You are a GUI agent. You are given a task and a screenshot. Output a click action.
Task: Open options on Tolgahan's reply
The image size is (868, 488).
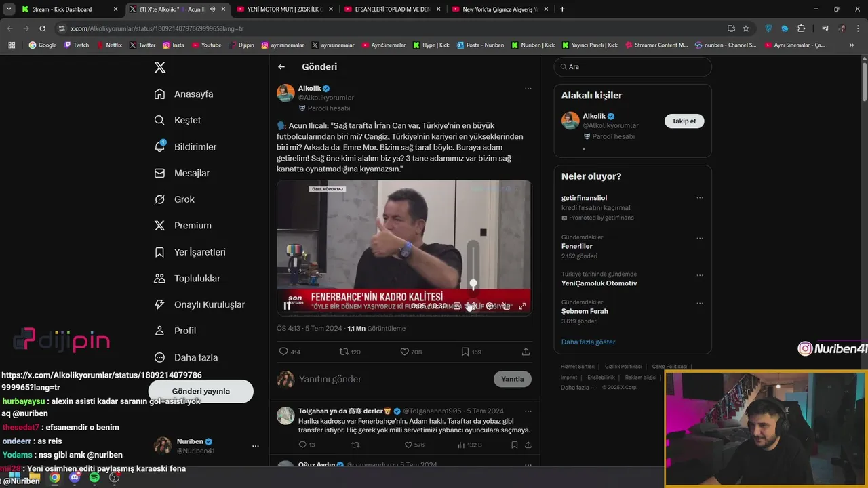pyautogui.click(x=528, y=411)
